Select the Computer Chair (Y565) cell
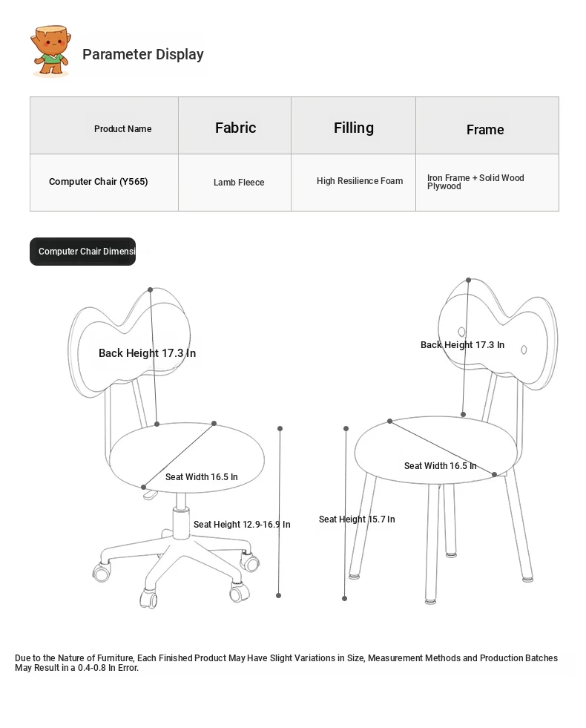The width and height of the screenshot is (586, 728). click(99, 182)
